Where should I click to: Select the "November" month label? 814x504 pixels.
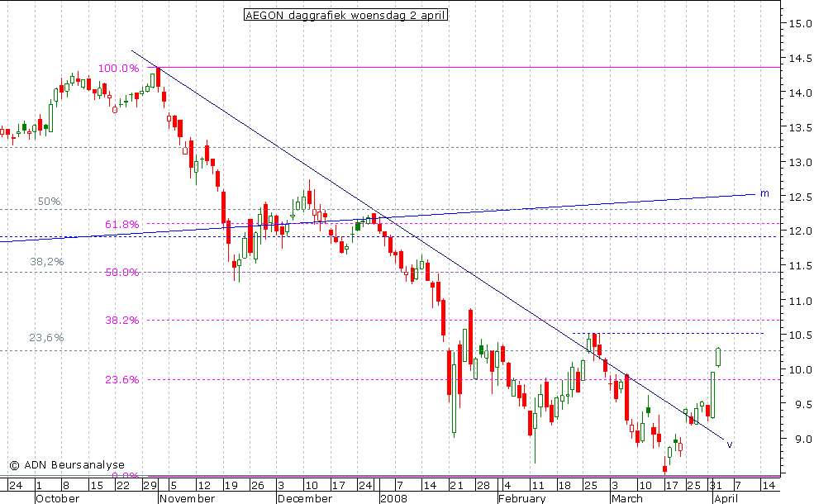pyautogui.click(x=188, y=498)
